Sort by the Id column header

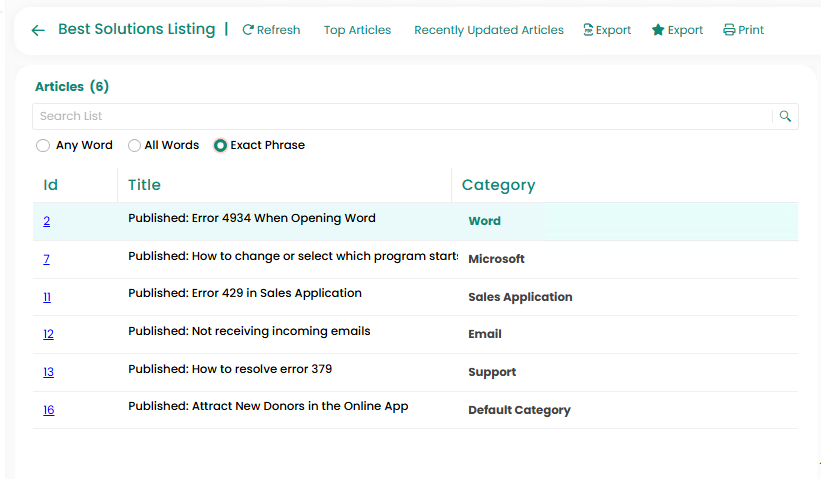[51, 185]
